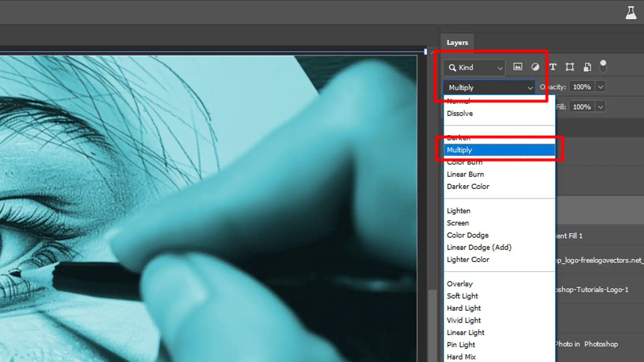Select Screen blend mode
Viewport: 644px width, 362px height.
(x=458, y=223)
